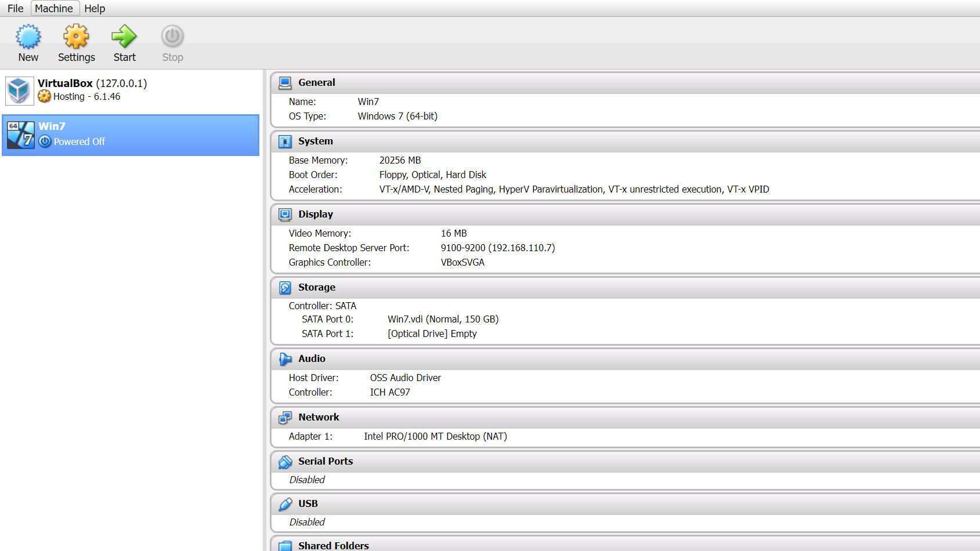Screen dimensions: 980x551
Task: Click the Win7 64-bit OS icon
Action: (x=20, y=135)
